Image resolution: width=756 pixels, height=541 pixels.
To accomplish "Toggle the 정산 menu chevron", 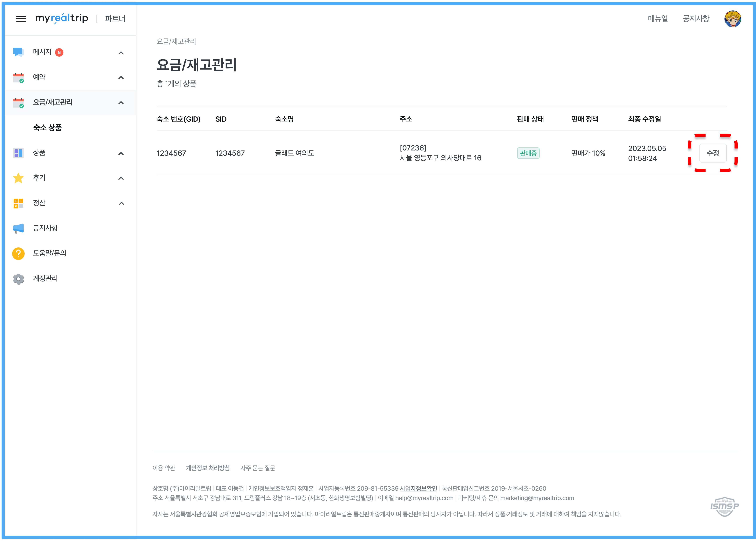I will tap(121, 204).
